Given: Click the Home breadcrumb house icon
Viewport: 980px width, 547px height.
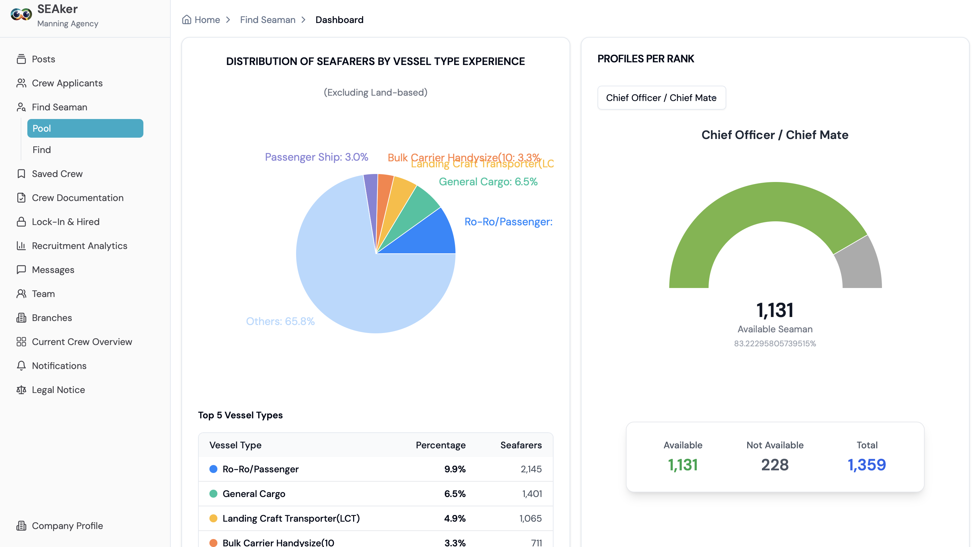Looking at the screenshot, I should tap(186, 19).
